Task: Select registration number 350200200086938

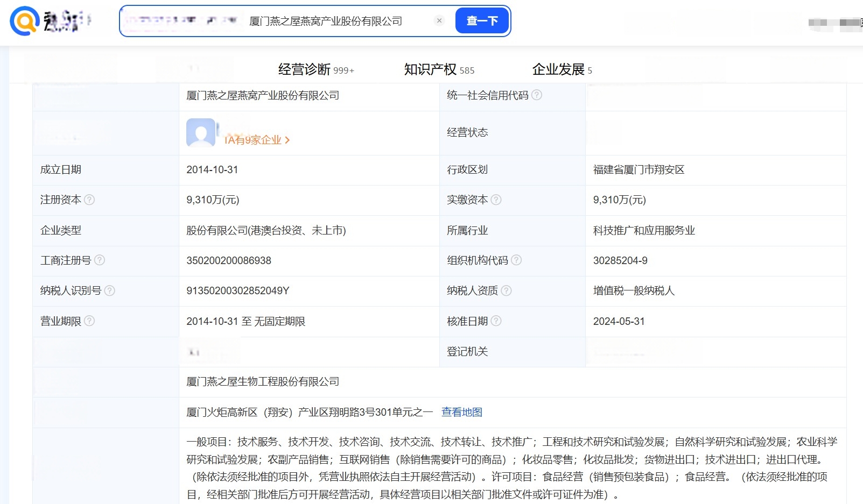Action: [229, 260]
